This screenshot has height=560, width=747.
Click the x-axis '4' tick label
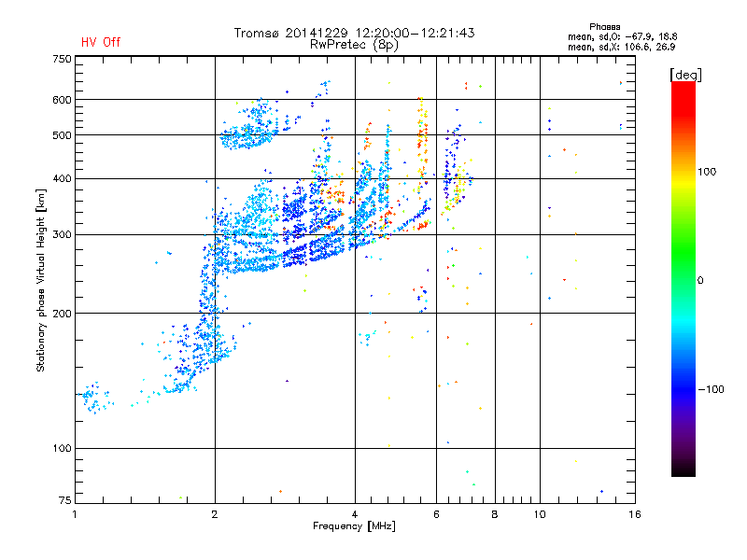(355, 514)
